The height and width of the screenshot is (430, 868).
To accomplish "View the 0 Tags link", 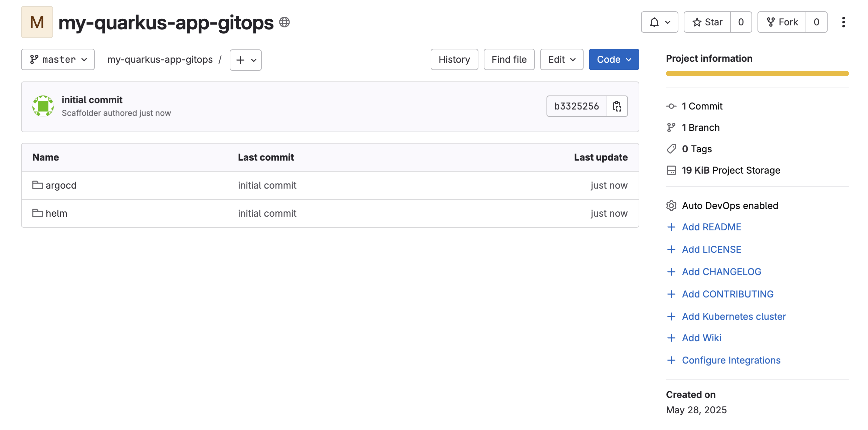I will click(x=696, y=149).
